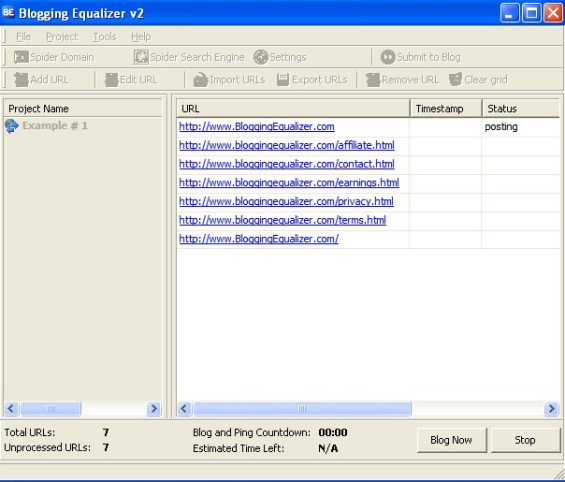Open the privacy.html link
The width and height of the screenshot is (565, 482).
(x=286, y=201)
